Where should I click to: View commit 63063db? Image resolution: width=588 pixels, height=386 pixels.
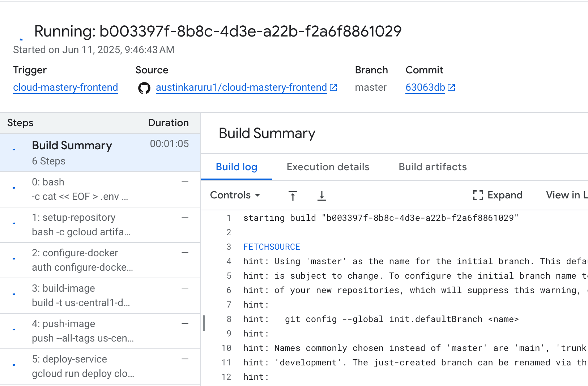(x=425, y=87)
